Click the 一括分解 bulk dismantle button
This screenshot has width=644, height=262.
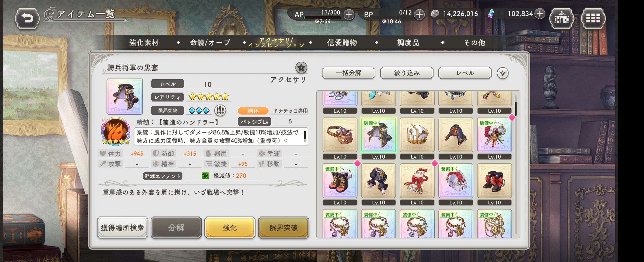[349, 73]
